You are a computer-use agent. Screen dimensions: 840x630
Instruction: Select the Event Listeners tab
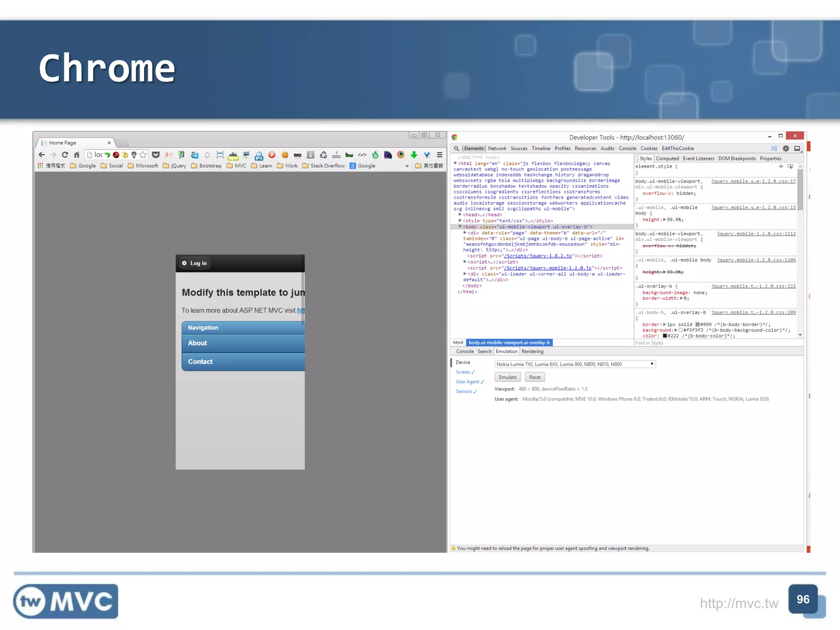click(x=698, y=158)
